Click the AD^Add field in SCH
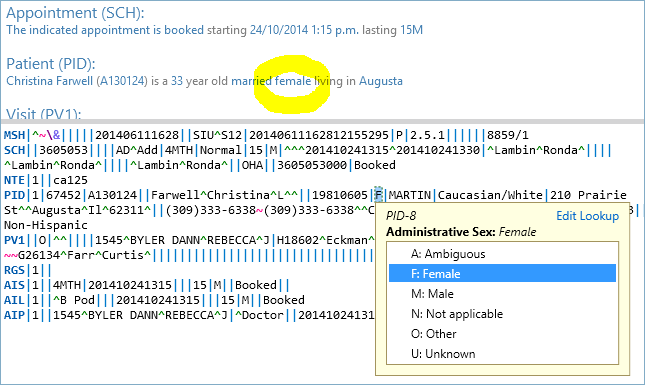This screenshot has height=385, width=645. (x=137, y=150)
